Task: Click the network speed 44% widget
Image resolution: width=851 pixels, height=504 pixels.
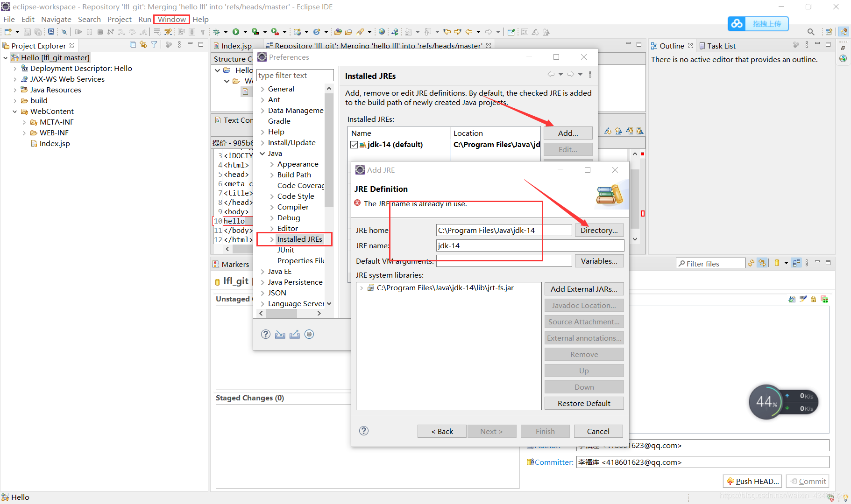Action: click(x=784, y=402)
